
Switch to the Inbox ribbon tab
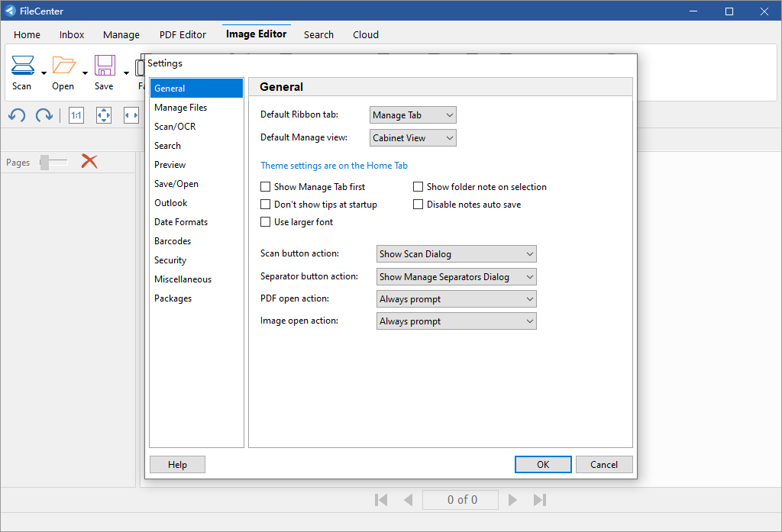(x=72, y=35)
